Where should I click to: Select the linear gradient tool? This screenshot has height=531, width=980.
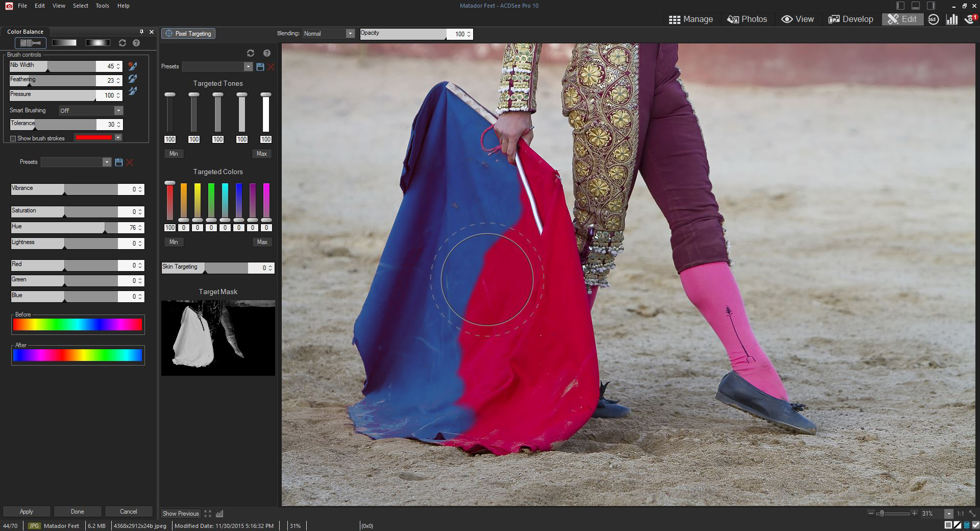64,43
